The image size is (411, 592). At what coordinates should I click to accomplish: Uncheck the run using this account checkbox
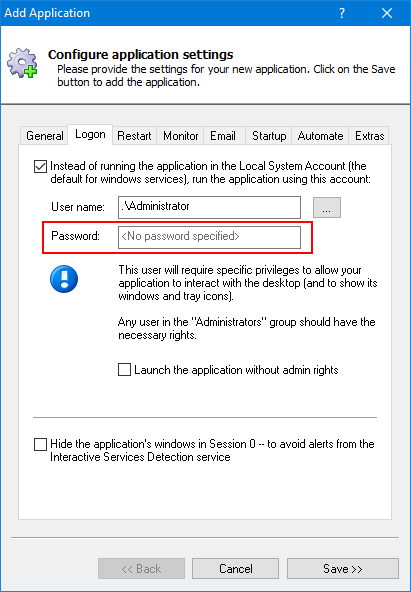[x=40, y=166]
